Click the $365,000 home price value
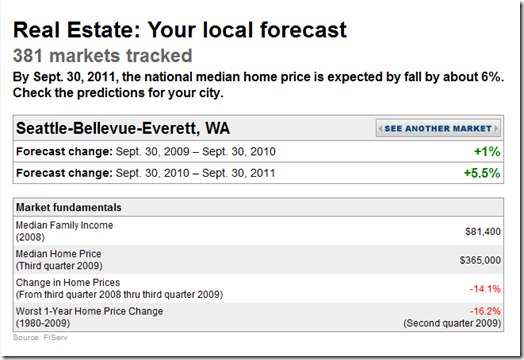Screen dimensions: 524x360 tap(480, 260)
